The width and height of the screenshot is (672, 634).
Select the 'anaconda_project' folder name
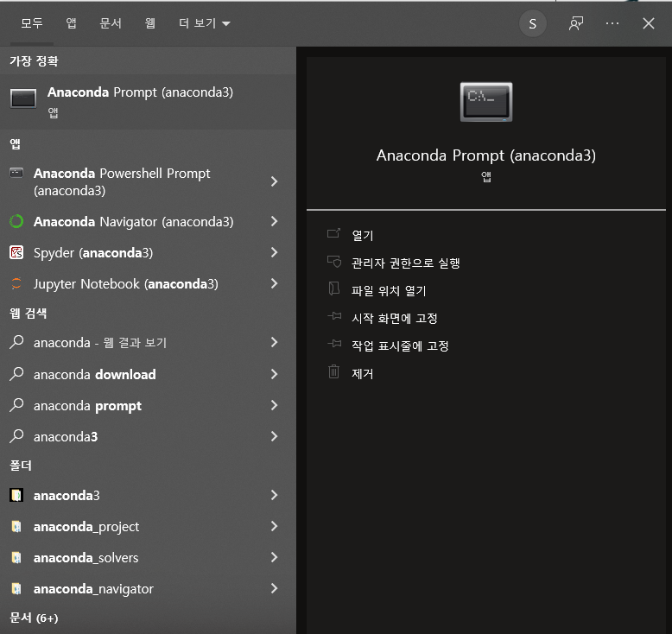pyautogui.click(x=86, y=527)
